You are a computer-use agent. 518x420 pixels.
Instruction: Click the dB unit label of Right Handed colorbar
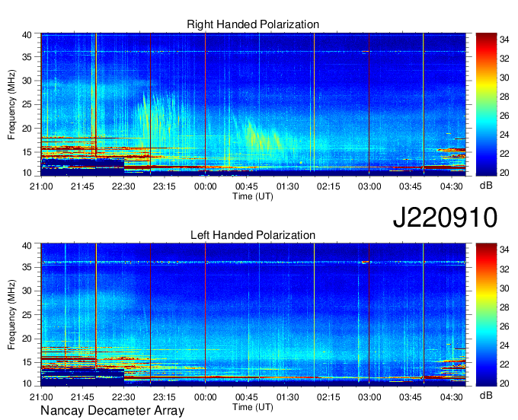coord(486,186)
